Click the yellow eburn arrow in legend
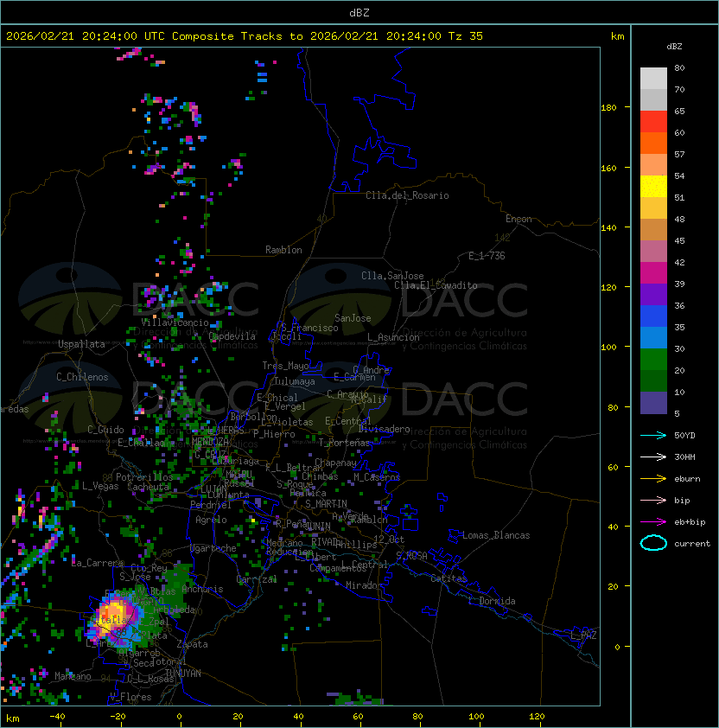Screen dimensions: 719x728 click(653, 479)
